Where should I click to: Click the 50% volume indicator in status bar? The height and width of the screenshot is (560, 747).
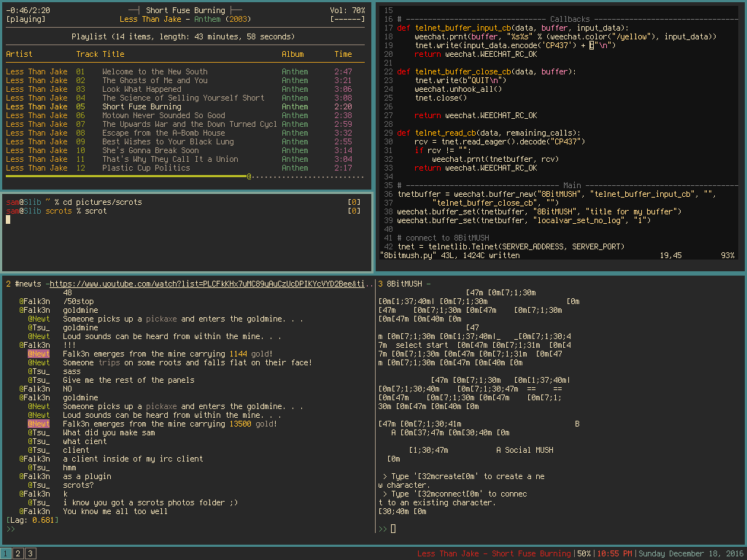[584, 554]
